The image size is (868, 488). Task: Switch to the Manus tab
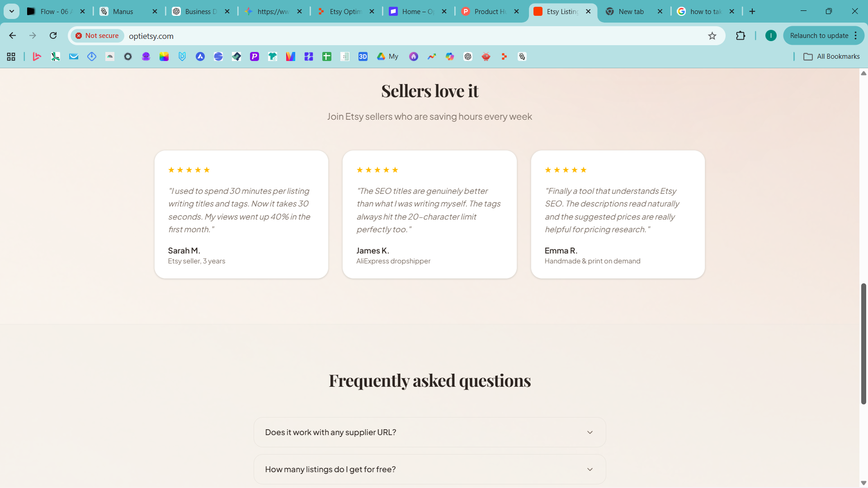click(122, 11)
